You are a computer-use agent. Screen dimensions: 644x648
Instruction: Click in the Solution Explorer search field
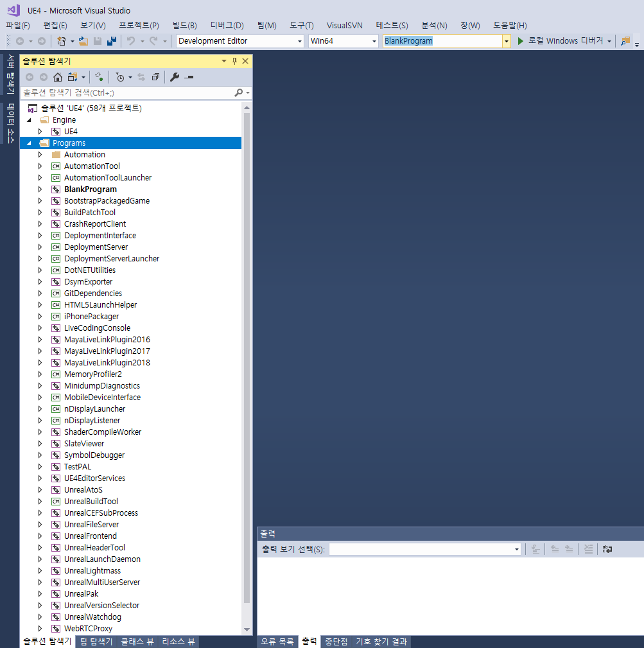coord(127,93)
